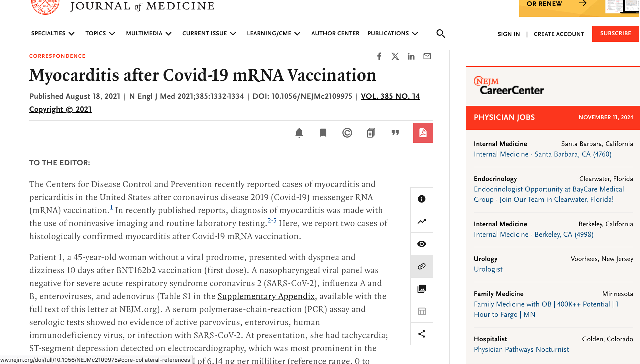The image size is (640, 364).
Task: Open the citation quote icon
Action: (x=395, y=133)
